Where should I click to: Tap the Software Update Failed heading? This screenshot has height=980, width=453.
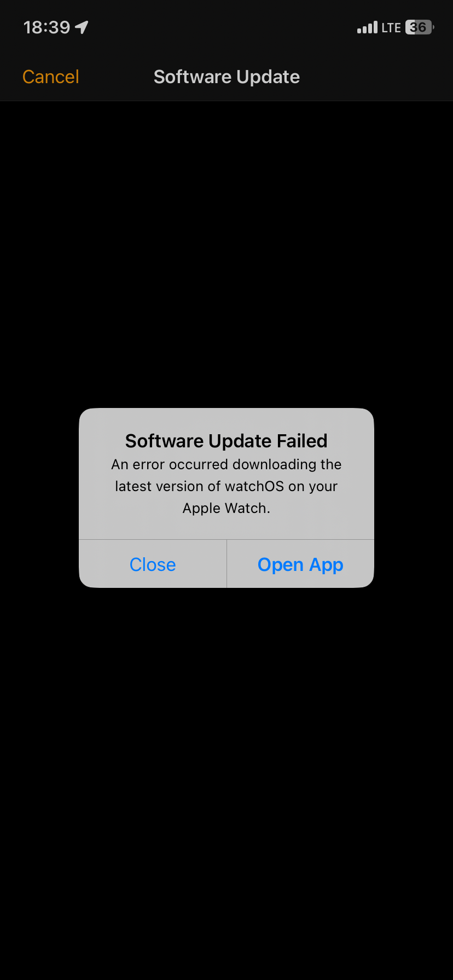pyautogui.click(x=226, y=441)
